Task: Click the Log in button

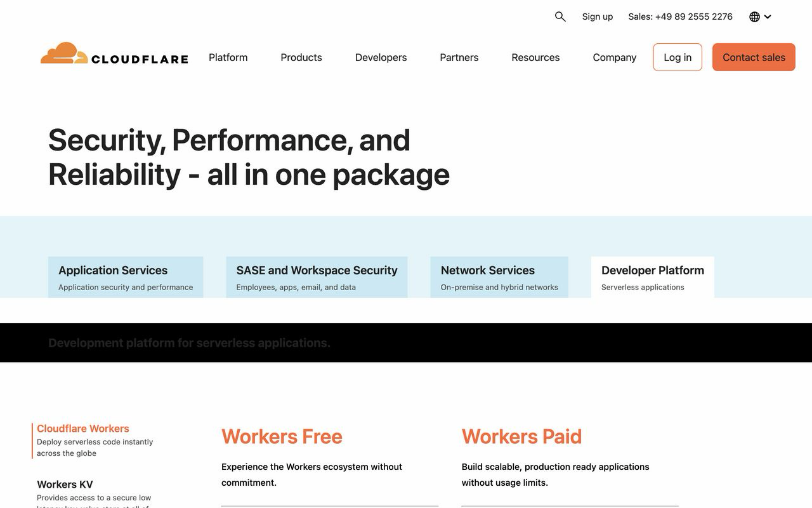Action: tap(678, 57)
